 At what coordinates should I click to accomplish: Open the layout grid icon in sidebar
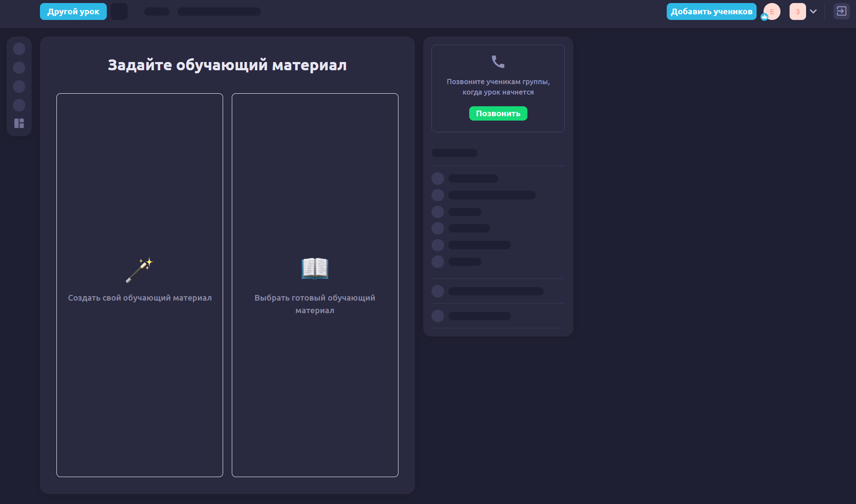[x=19, y=124]
